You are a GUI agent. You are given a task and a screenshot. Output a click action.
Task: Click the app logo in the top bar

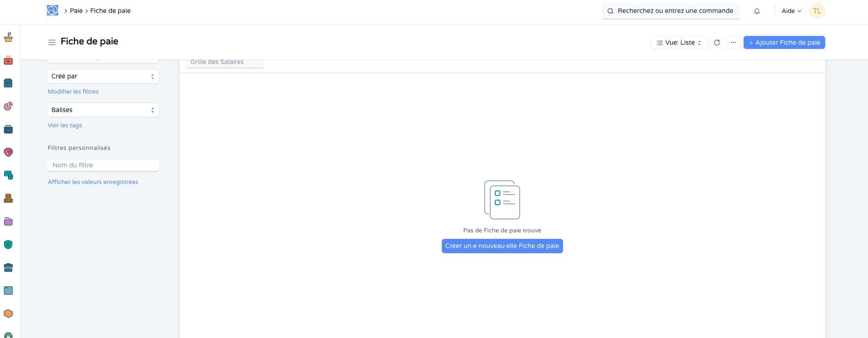pyautogui.click(x=53, y=11)
